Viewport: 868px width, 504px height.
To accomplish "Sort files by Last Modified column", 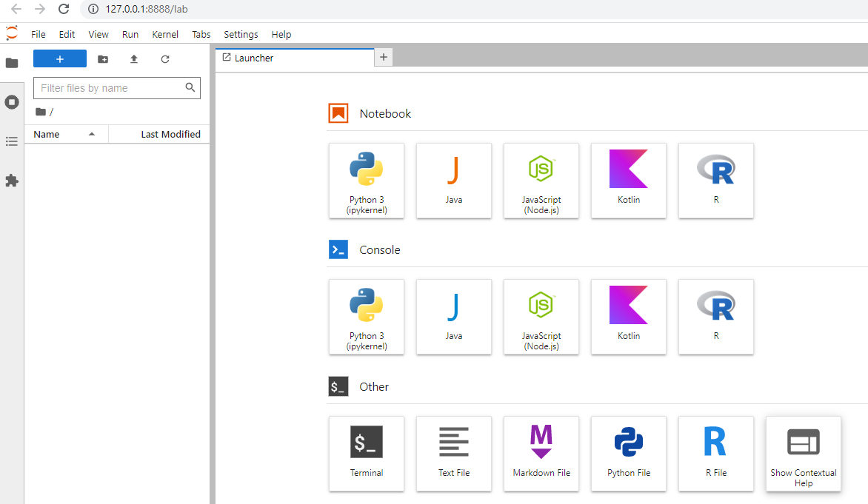I will pyautogui.click(x=159, y=135).
